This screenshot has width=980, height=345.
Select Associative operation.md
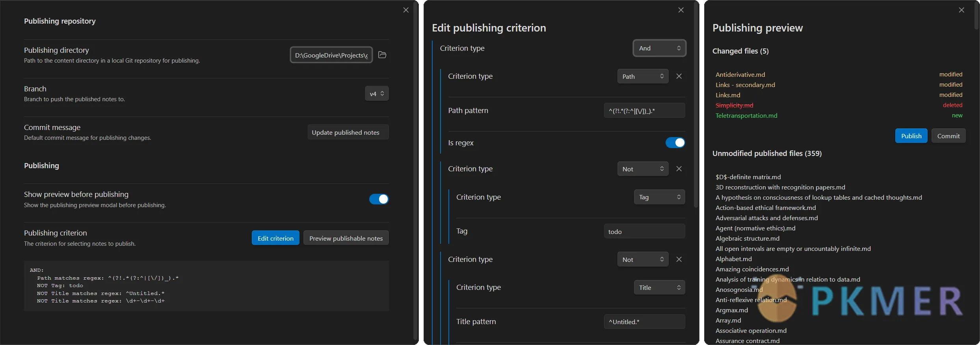(751, 330)
